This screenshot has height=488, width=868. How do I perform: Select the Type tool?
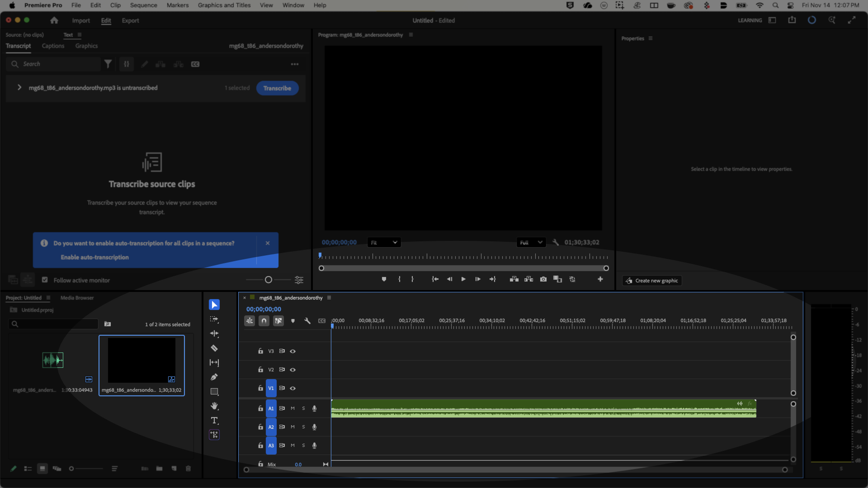[x=214, y=421]
